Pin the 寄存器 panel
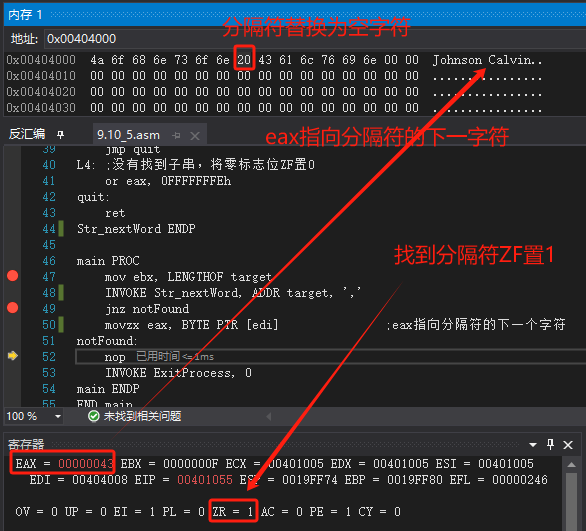 pos(550,444)
